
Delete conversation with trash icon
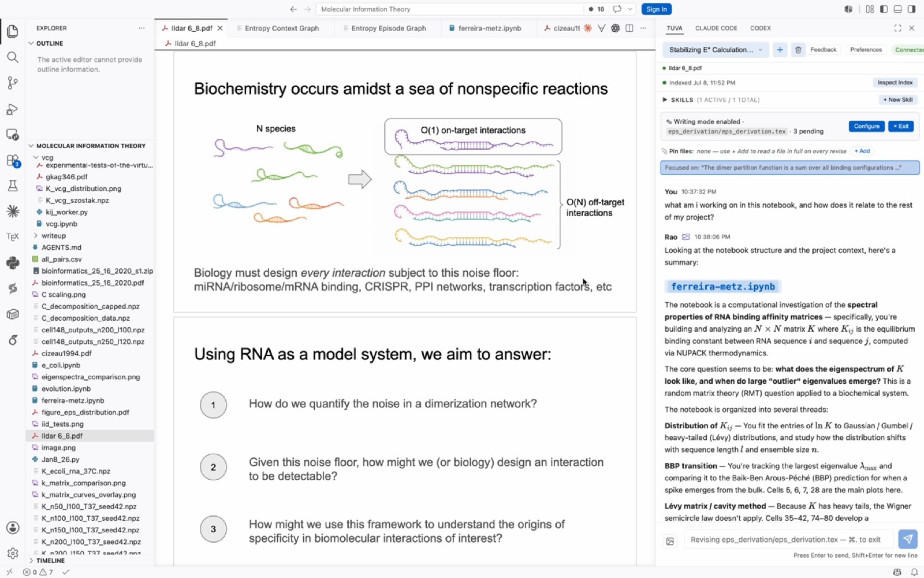(798, 50)
